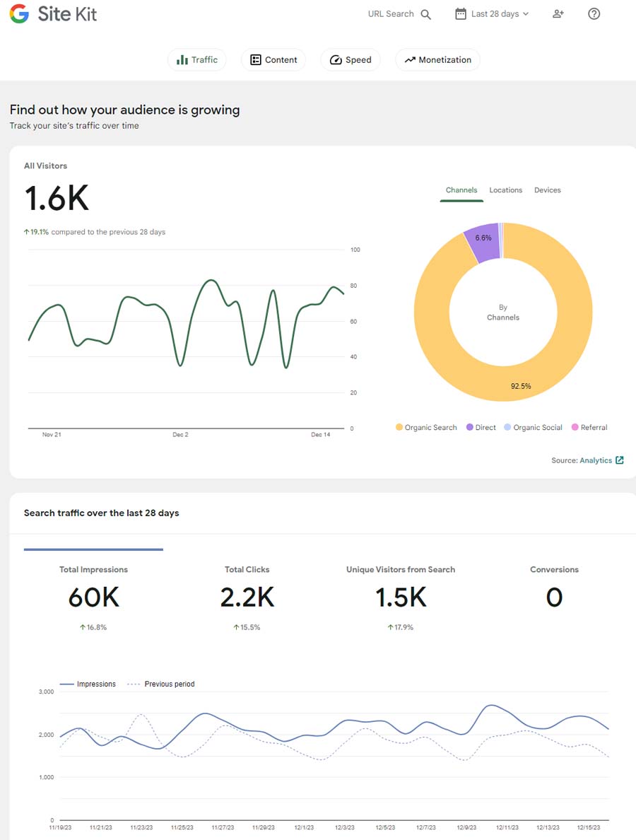This screenshot has height=840, width=636.
Task: Switch to the Devices tab
Action: [548, 190]
